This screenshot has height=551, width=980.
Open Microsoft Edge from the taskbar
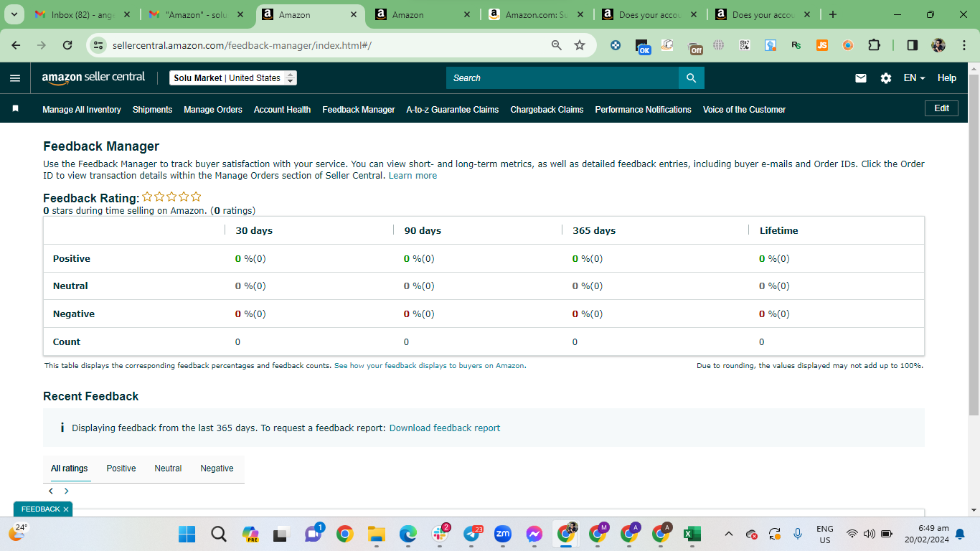pyautogui.click(x=408, y=534)
